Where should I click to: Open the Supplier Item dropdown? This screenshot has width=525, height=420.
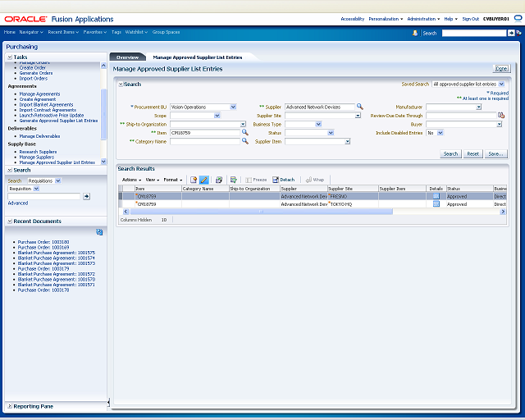(x=348, y=142)
